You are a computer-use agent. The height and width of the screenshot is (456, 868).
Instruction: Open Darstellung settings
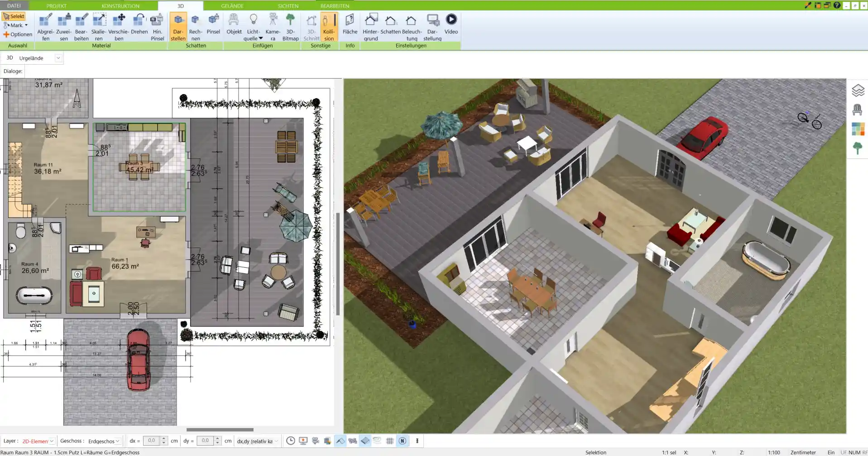[x=432, y=27]
